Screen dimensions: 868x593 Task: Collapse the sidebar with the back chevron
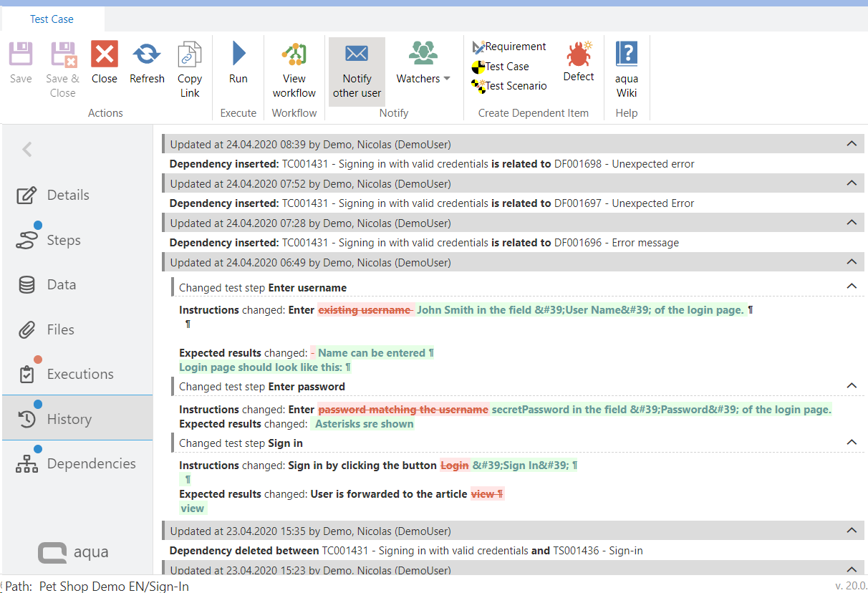tap(27, 149)
